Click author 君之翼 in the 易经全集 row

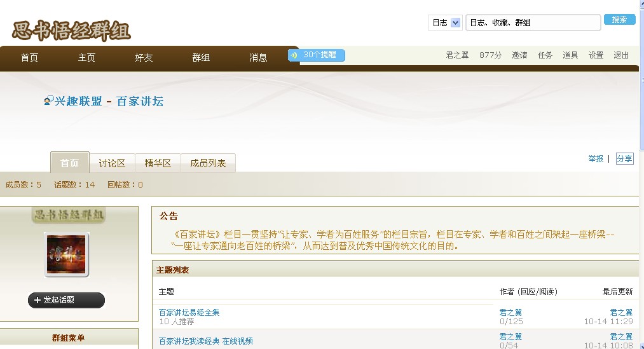point(510,313)
